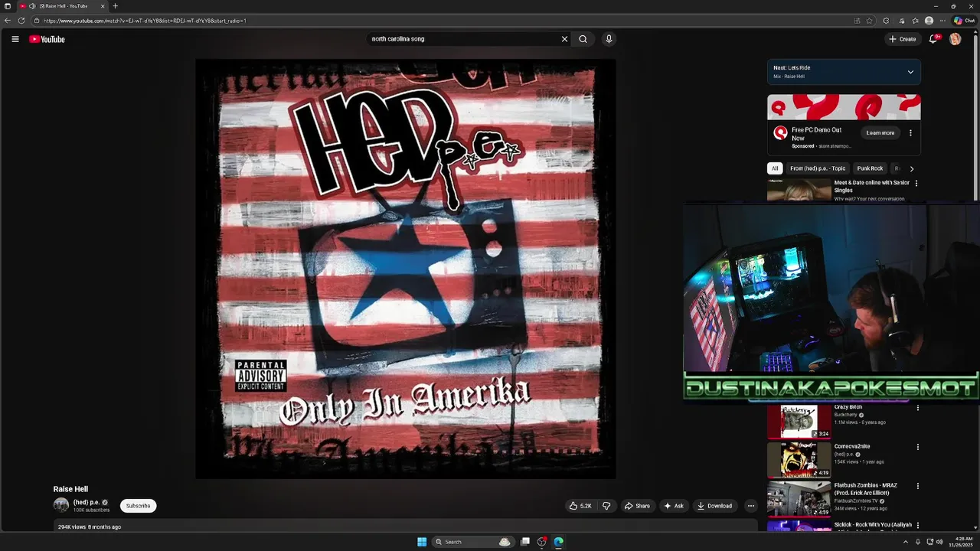This screenshot has width=980, height=551.
Task: Open options menu for Flatbush Zombies video
Action: (x=917, y=486)
